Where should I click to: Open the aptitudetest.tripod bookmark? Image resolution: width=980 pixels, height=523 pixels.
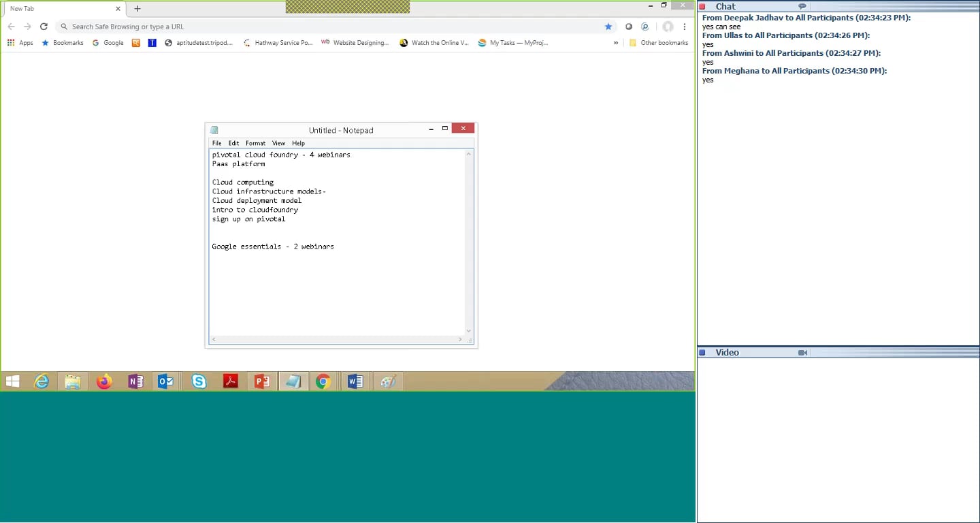[199, 43]
